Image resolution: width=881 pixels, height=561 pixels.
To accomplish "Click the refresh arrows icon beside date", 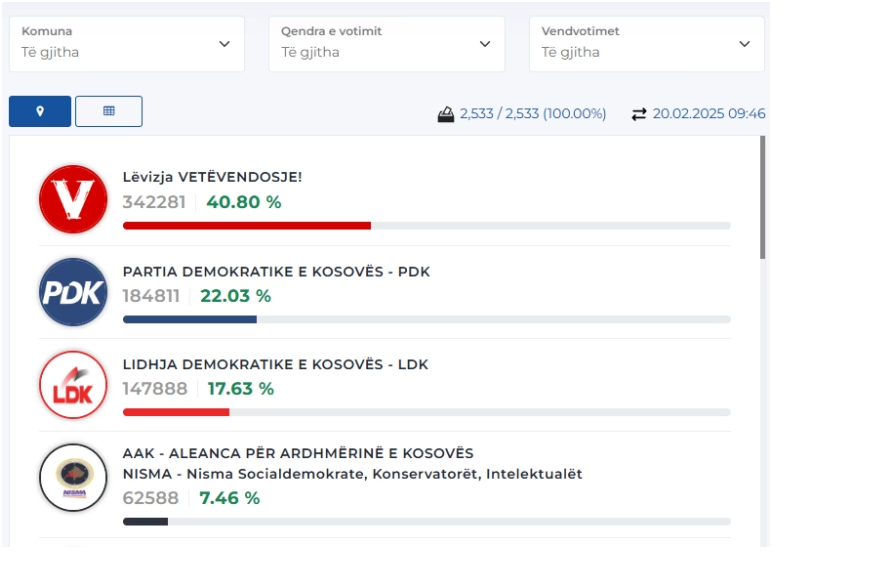I will tap(639, 114).
